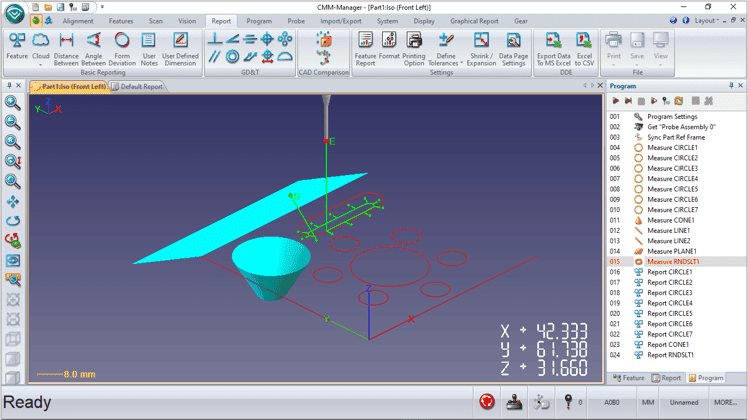
Task: Select the true position GD&T icon
Action: pos(267,39)
